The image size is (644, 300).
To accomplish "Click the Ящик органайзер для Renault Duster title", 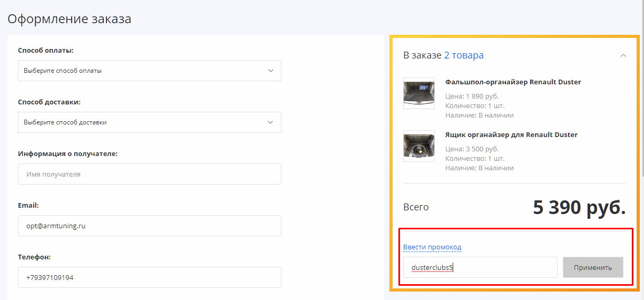I will click(x=511, y=135).
